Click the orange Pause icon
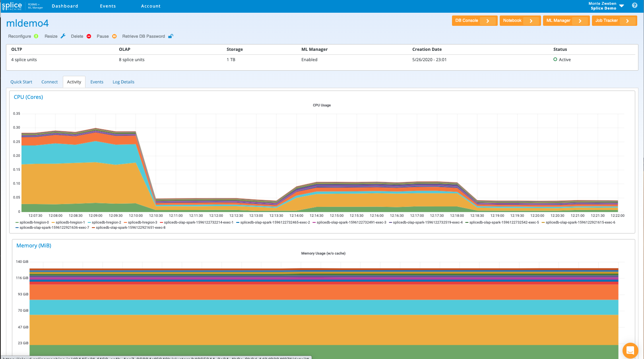This screenshot has height=359, width=644. point(114,36)
